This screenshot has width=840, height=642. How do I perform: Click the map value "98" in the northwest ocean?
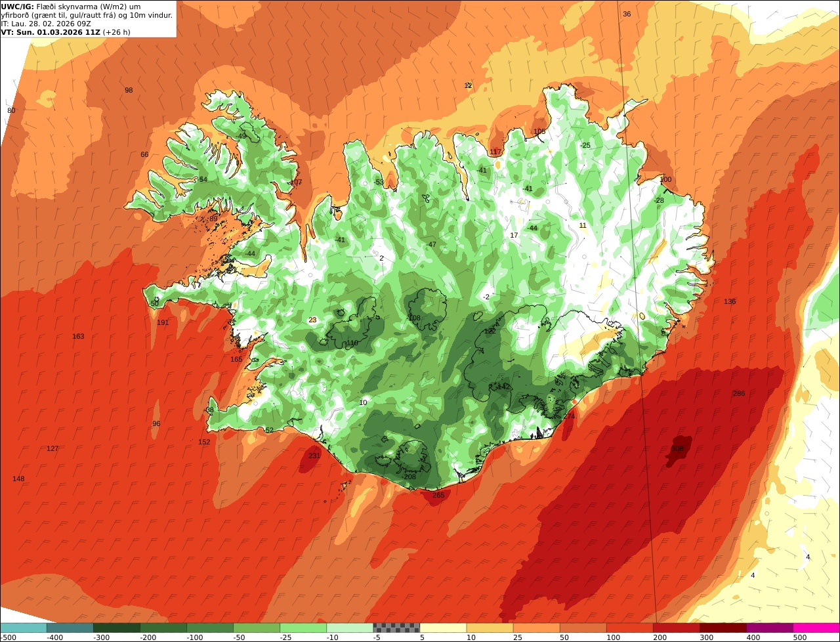[129, 91]
